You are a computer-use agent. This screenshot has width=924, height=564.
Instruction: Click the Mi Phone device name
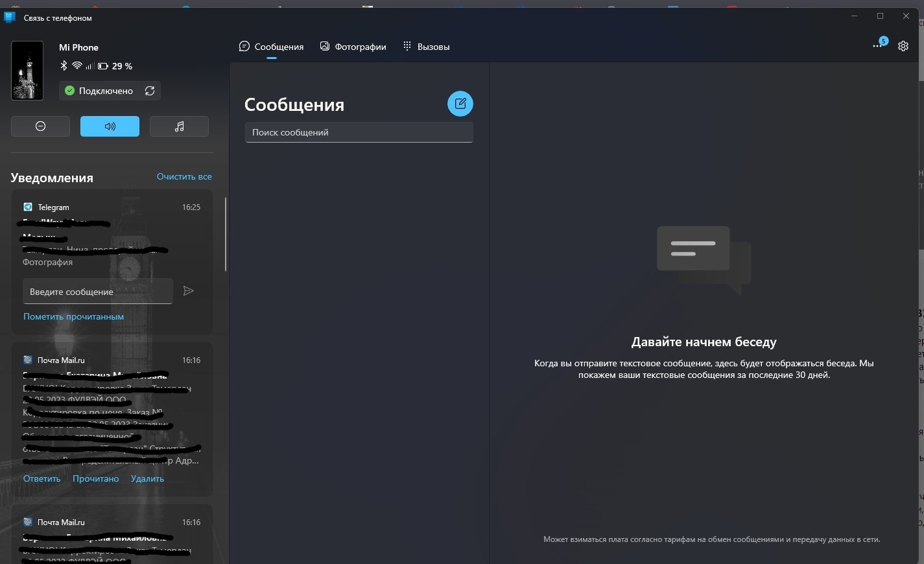[x=78, y=47]
